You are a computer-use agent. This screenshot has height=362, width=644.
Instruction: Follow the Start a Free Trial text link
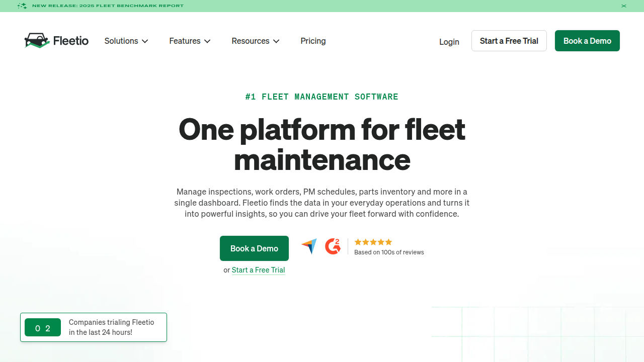[x=259, y=270]
